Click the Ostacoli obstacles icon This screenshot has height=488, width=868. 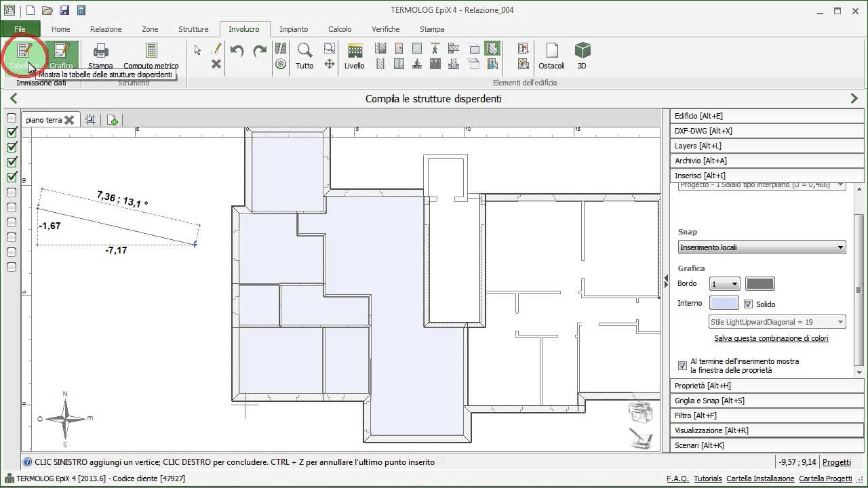[551, 56]
